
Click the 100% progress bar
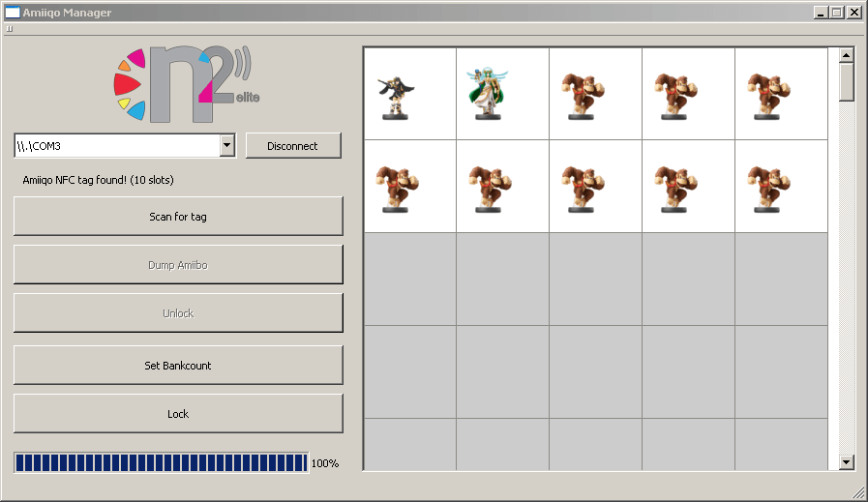pos(161,462)
